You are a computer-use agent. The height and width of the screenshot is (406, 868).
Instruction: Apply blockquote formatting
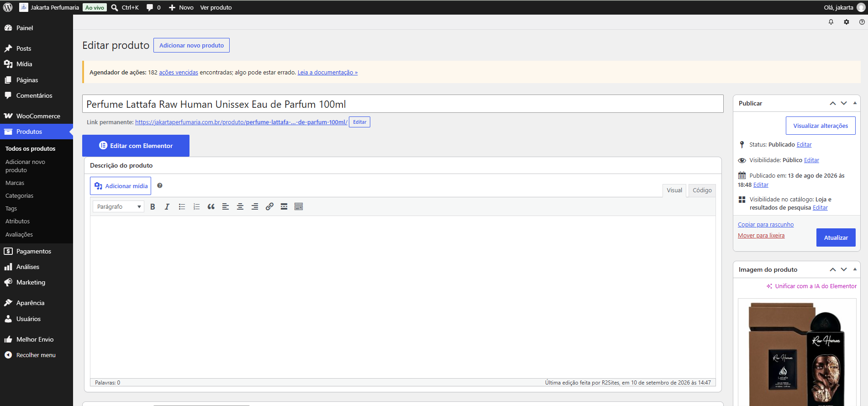click(211, 206)
